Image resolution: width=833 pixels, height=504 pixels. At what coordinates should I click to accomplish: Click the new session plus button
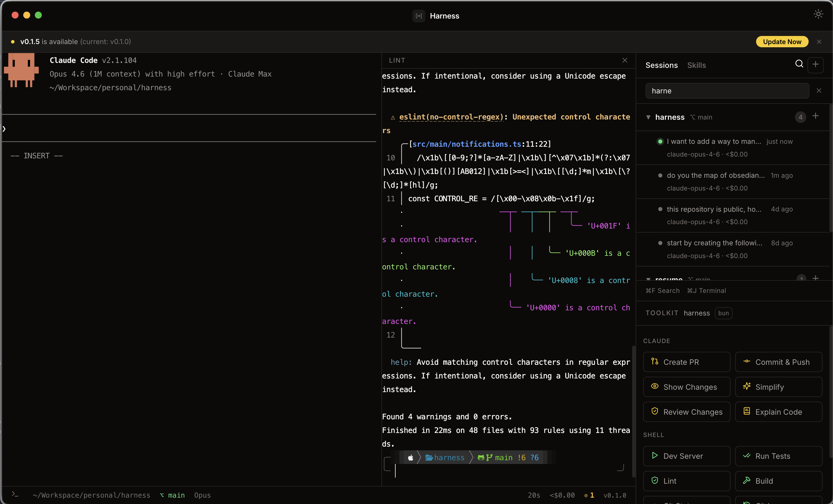[815, 64]
